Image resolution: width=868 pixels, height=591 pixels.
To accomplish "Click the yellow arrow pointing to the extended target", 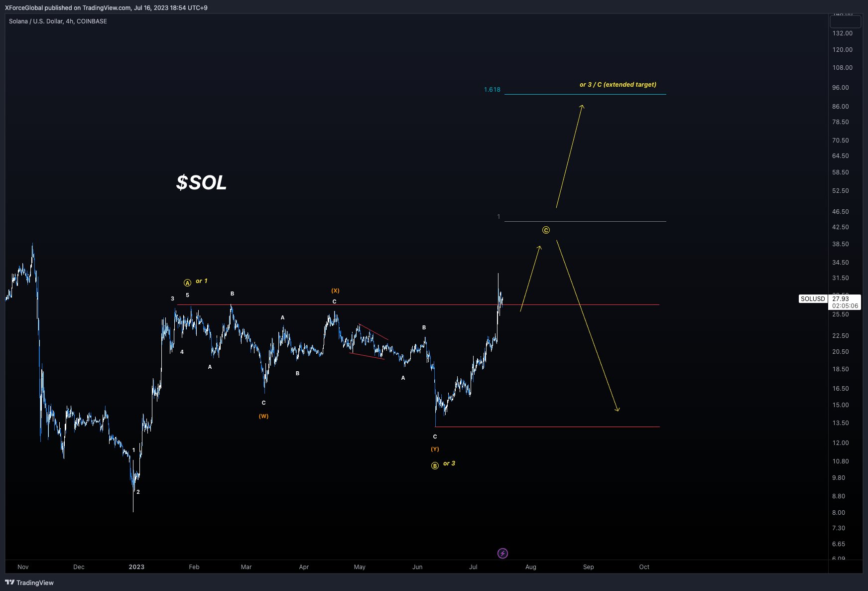I will 568,154.
